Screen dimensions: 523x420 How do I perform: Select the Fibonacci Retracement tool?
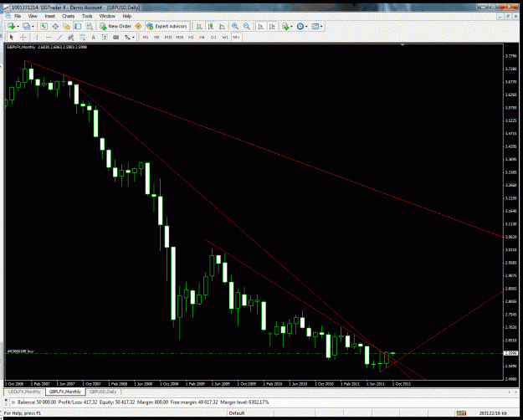pos(82,38)
